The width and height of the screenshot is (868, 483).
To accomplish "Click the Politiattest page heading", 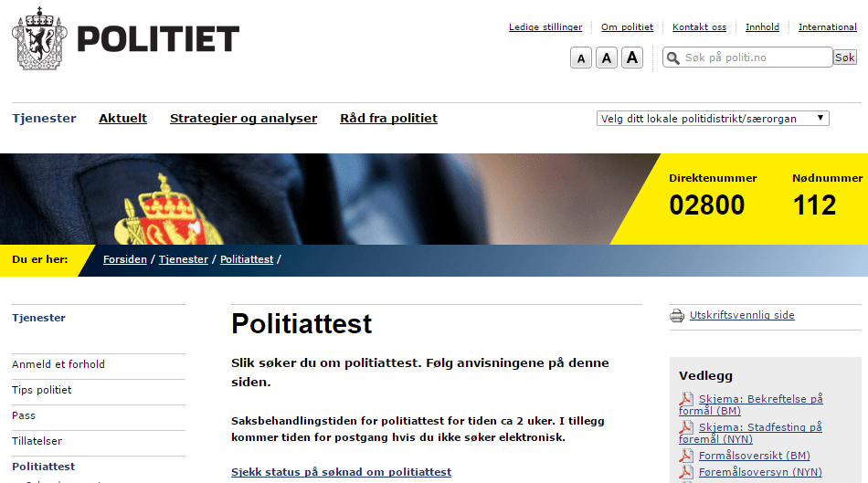I will point(302,324).
